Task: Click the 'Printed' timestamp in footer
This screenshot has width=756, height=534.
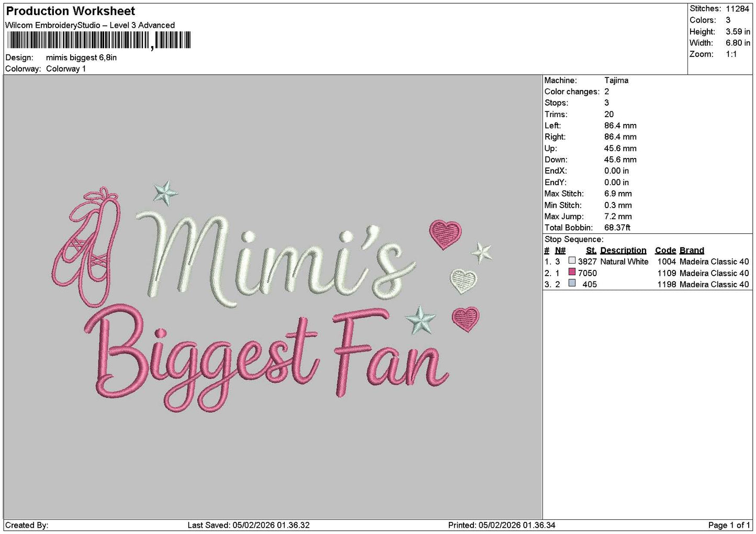Action: pyautogui.click(x=502, y=525)
